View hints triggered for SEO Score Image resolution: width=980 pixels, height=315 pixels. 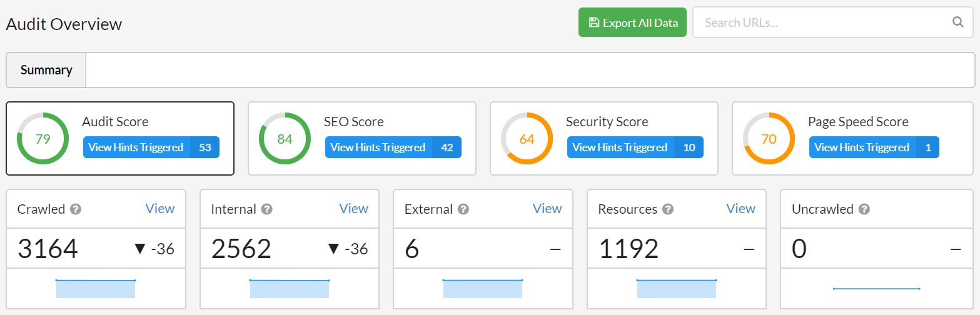tap(393, 147)
